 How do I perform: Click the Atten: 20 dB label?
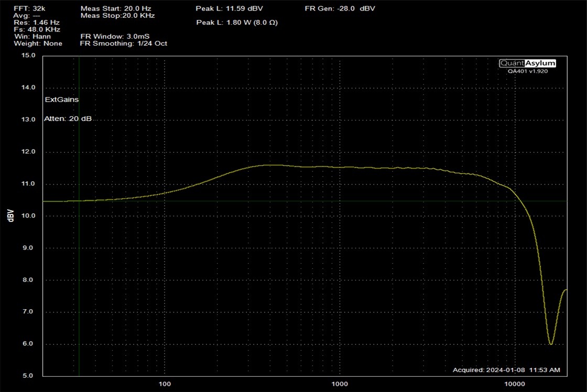68,118
